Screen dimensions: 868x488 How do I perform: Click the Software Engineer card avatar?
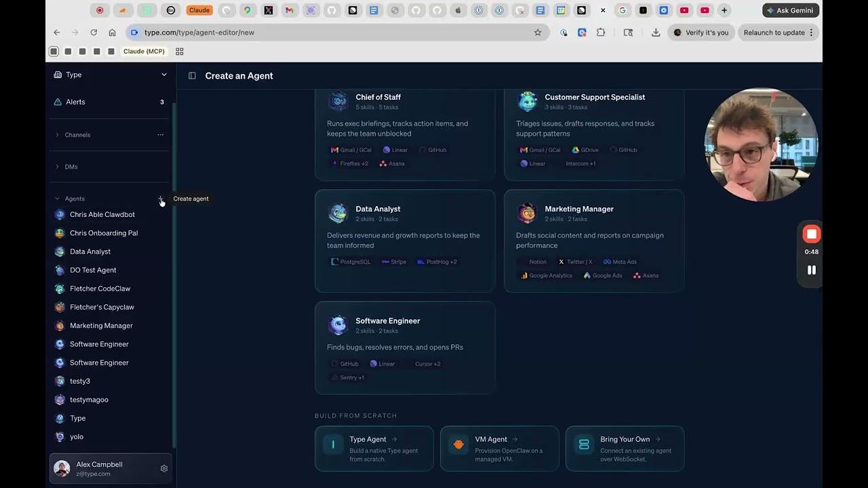point(338,325)
